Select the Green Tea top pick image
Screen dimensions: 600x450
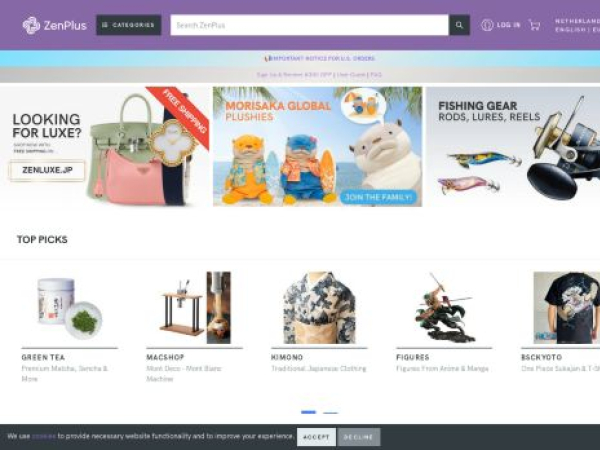click(x=70, y=308)
